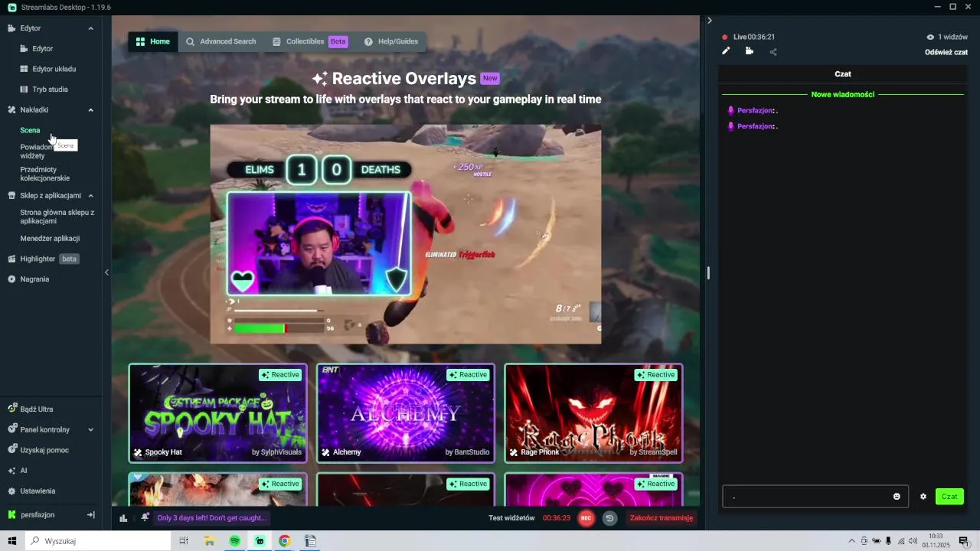The height and width of the screenshot is (551, 980).
Task: Open Edytor układu in the sidebar
Action: tap(47, 69)
